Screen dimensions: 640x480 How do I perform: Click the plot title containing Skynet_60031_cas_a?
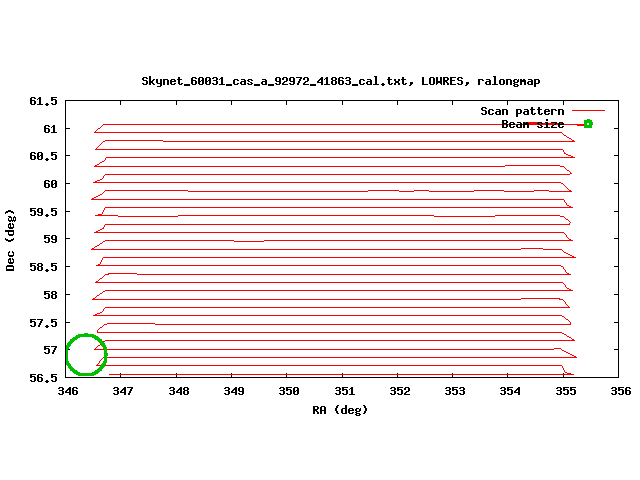click(x=341, y=81)
